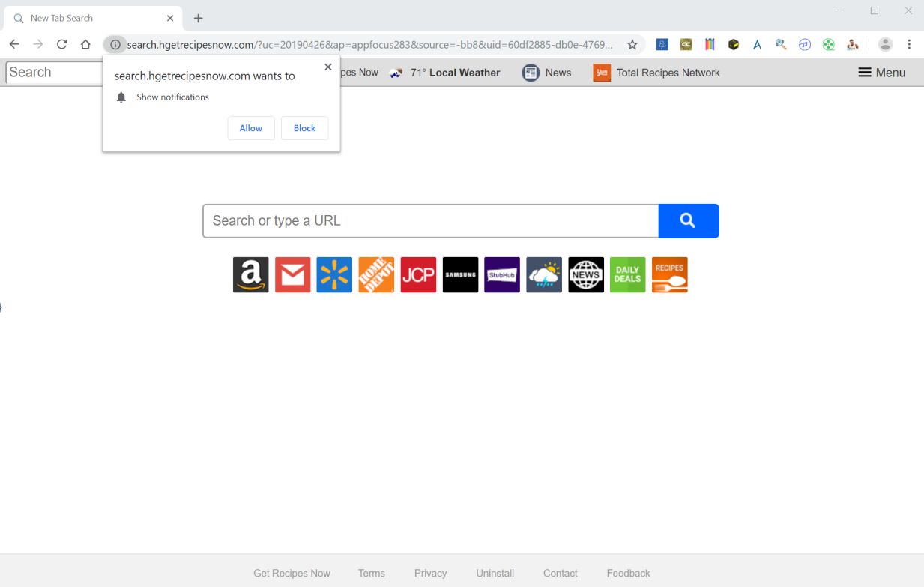This screenshot has width=924, height=587.
Task: Open 71° Local Weather link
Action: (x=455, y=73)
